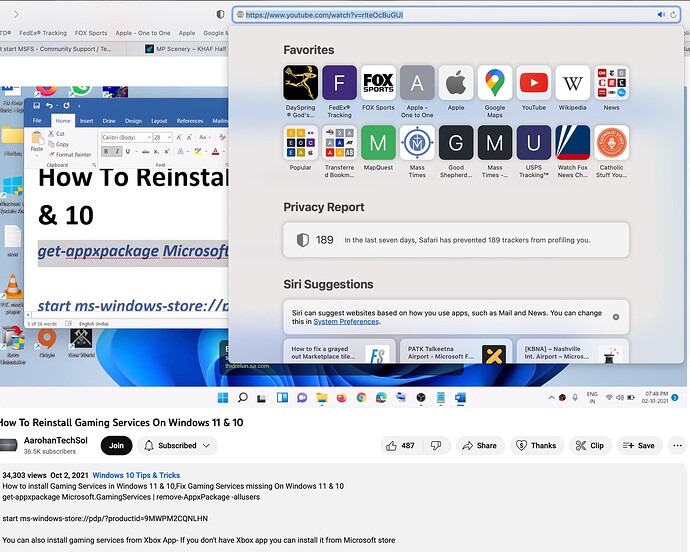Viewport: 690px width, 552px height.
Task: Open the Popular folder in Favorites
Action: click(x=301, y=143)
